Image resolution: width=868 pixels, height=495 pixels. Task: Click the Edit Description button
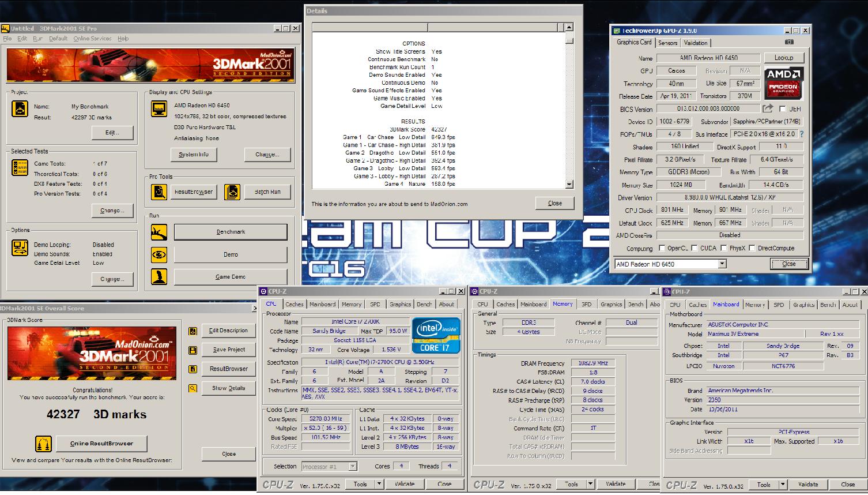[228, 331]
